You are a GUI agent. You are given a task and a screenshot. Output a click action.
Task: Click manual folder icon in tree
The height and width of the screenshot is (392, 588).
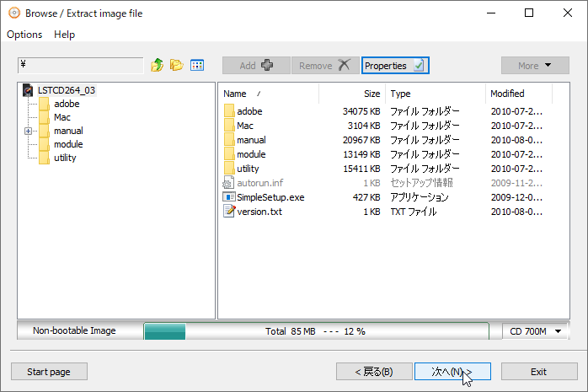(x=44, y=131)
